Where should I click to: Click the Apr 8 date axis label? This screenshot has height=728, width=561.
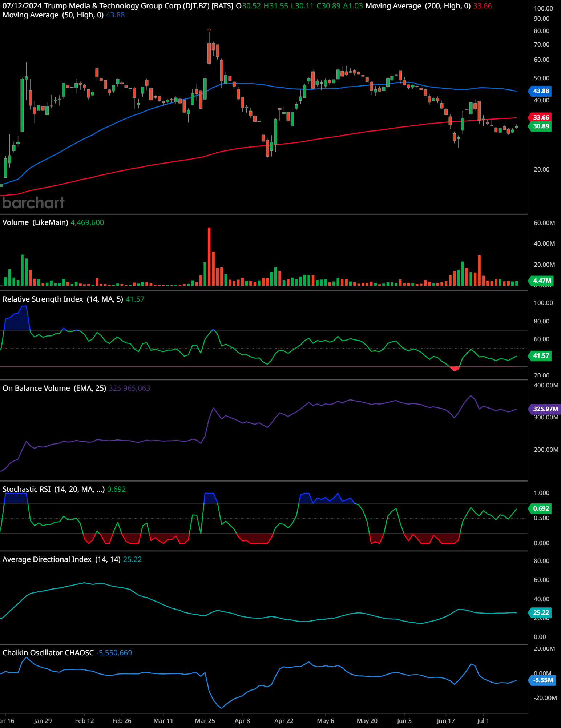[242, 721]
